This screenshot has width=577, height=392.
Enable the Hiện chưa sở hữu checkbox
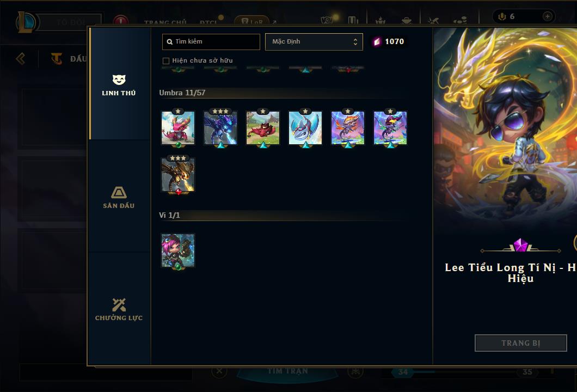166,61
